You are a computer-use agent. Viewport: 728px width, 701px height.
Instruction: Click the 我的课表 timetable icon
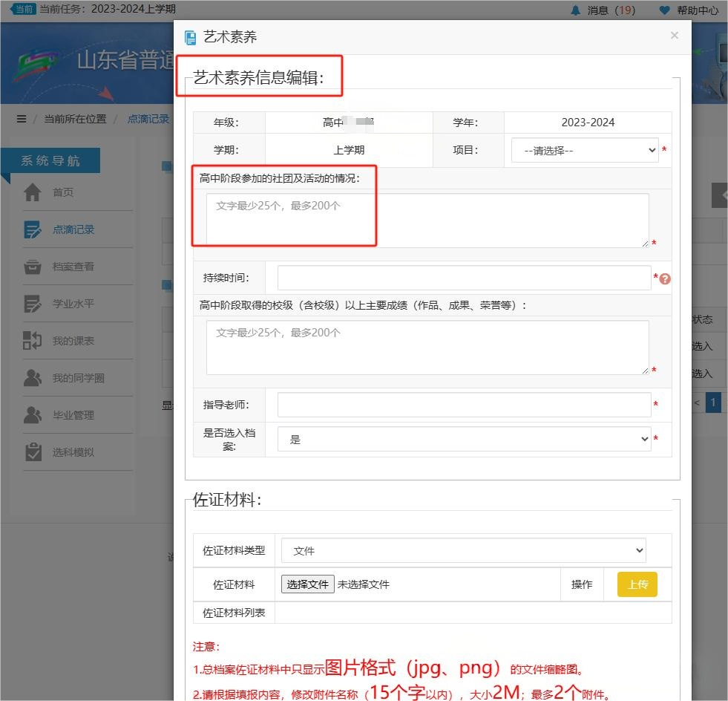pyautogui.click(x=33, y=341)
